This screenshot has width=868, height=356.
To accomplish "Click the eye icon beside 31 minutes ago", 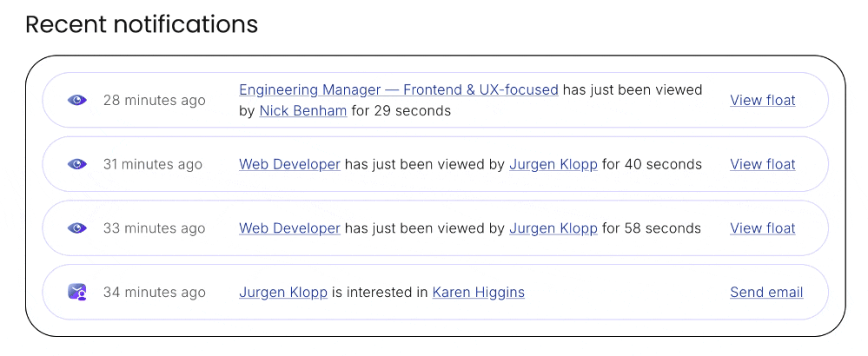I will pyautogui.click(x=78, y=164).
